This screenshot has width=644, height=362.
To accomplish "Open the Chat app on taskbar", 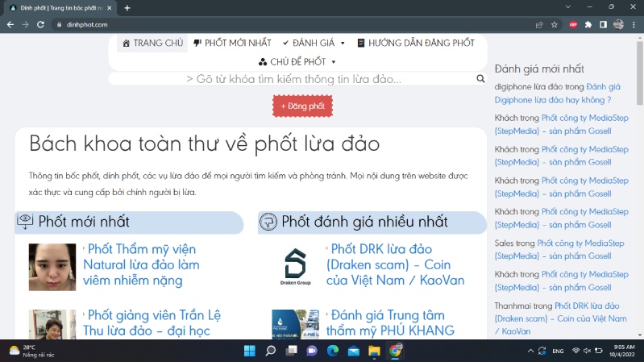I will pos(312,351).
